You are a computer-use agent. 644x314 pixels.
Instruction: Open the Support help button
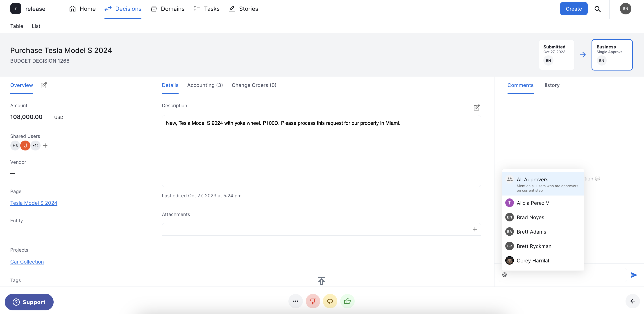click(29, 302)
